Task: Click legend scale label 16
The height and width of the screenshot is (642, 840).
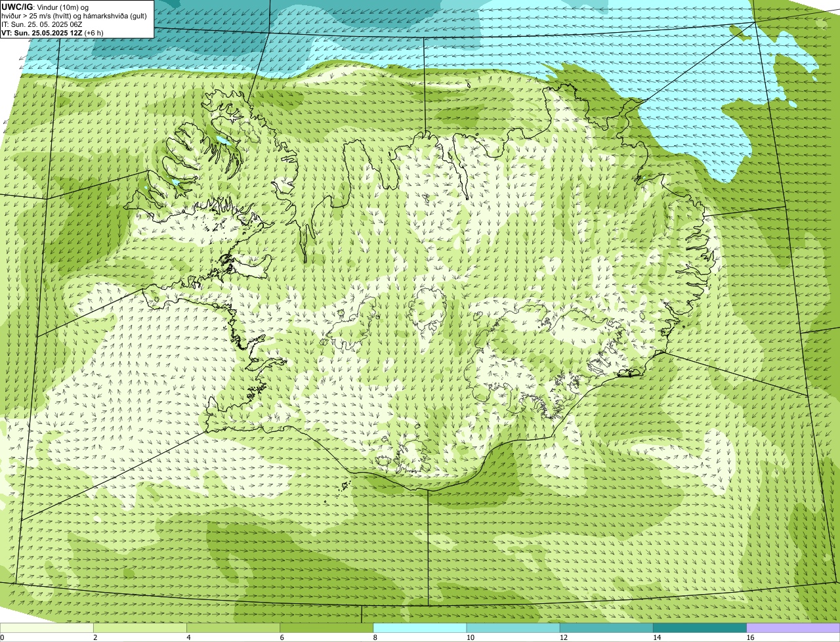Action: 750,637
